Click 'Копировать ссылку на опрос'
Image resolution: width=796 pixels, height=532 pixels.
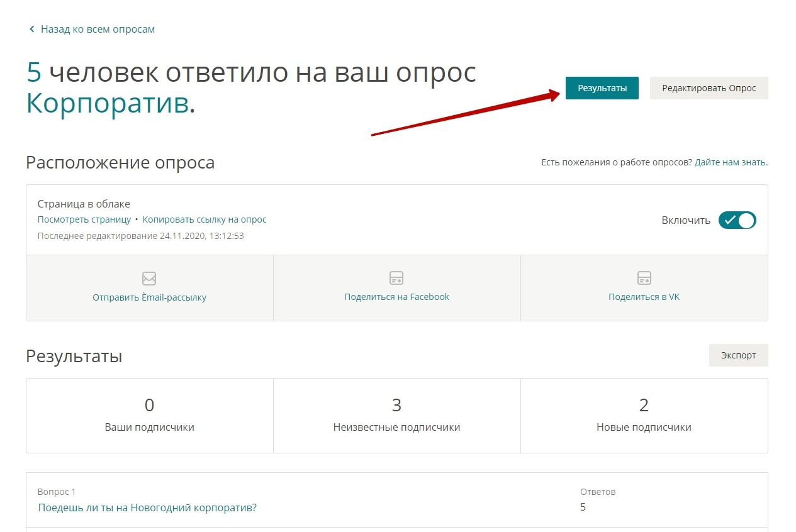click(205, 219)
